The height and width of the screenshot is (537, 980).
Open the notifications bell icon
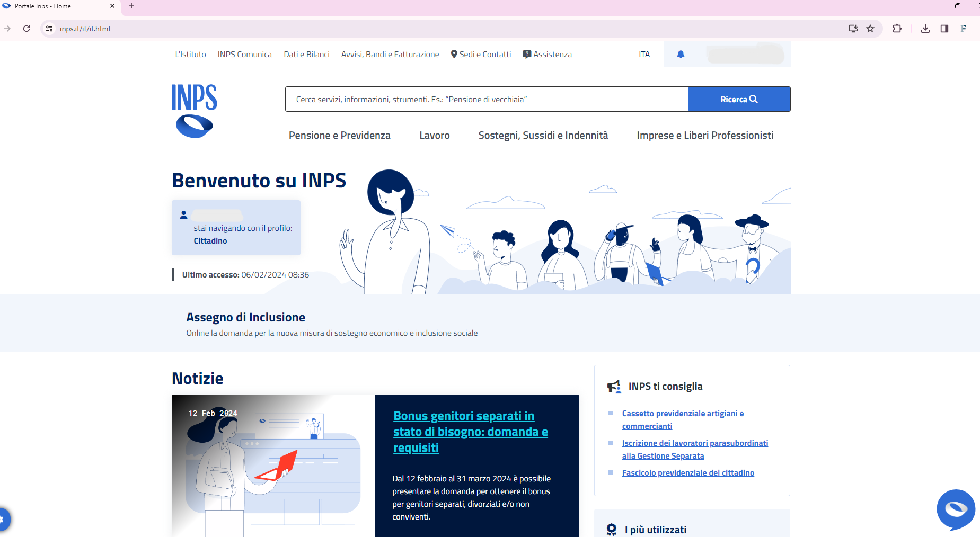coord(681,54)
